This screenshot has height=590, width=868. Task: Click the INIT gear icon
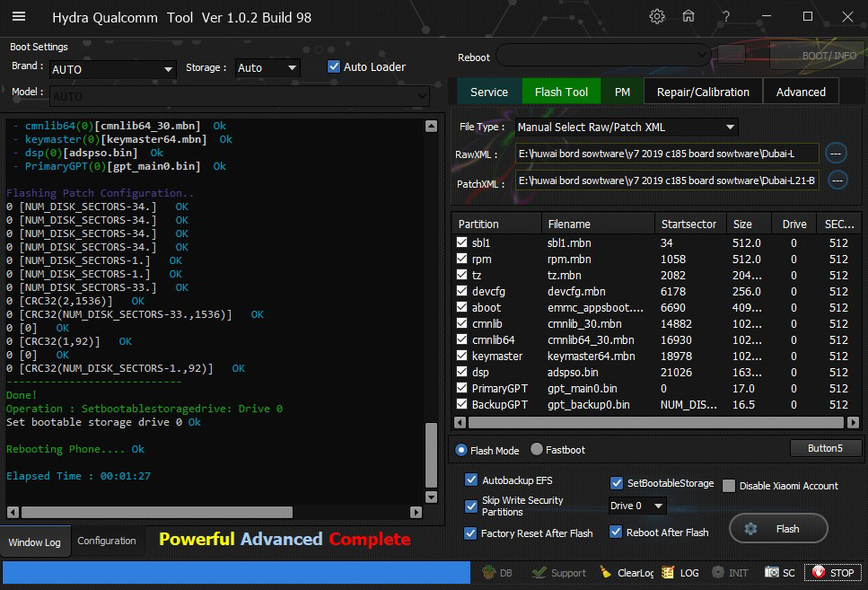click(x=730, y=572)
